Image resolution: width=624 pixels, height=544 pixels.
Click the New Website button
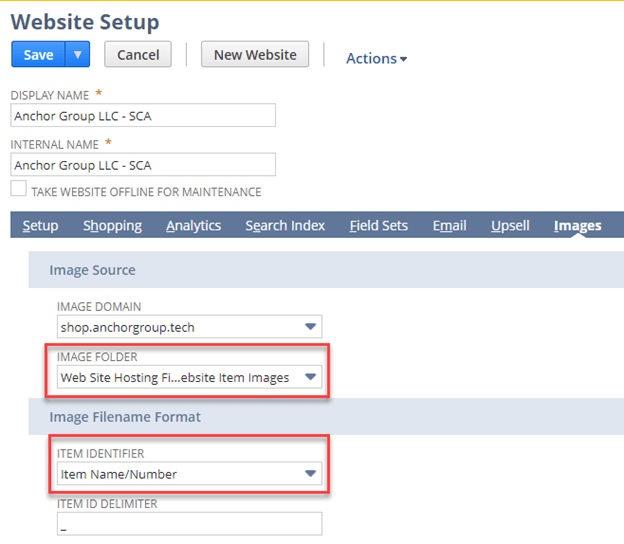coord(255,55)
